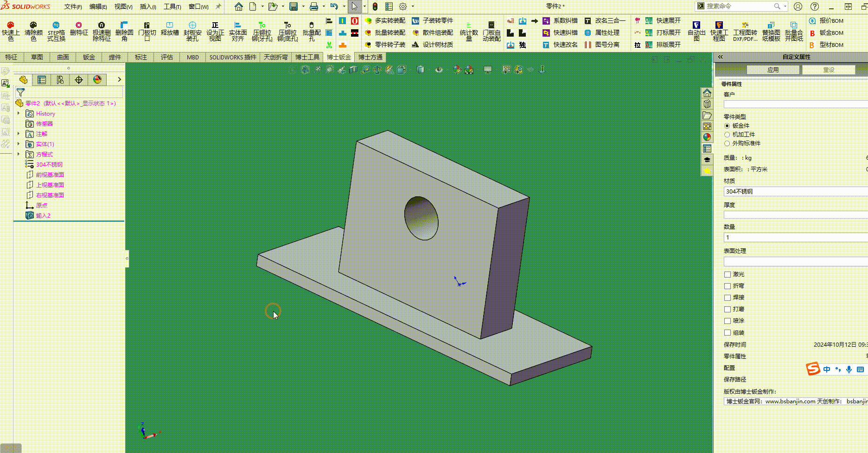This screenshot has width=868, height=453.
Task: Expand more manager tabs arrow
Action: 119,80
